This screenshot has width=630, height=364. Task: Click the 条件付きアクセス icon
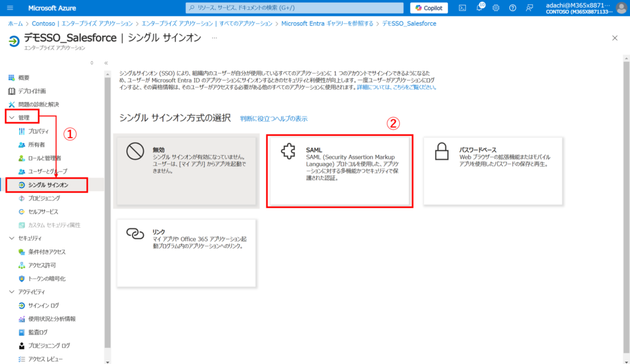click(x=22, y=252)
